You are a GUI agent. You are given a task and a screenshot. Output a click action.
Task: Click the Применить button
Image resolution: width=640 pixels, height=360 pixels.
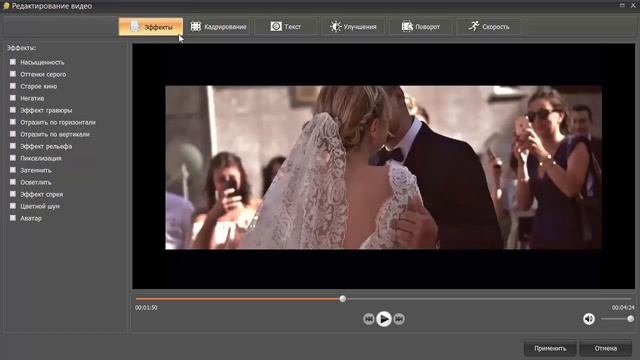(550, 348)
